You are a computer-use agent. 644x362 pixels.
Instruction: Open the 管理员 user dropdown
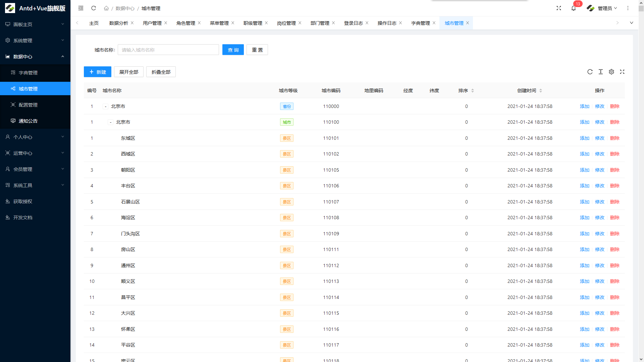click(x=602, y=8)
